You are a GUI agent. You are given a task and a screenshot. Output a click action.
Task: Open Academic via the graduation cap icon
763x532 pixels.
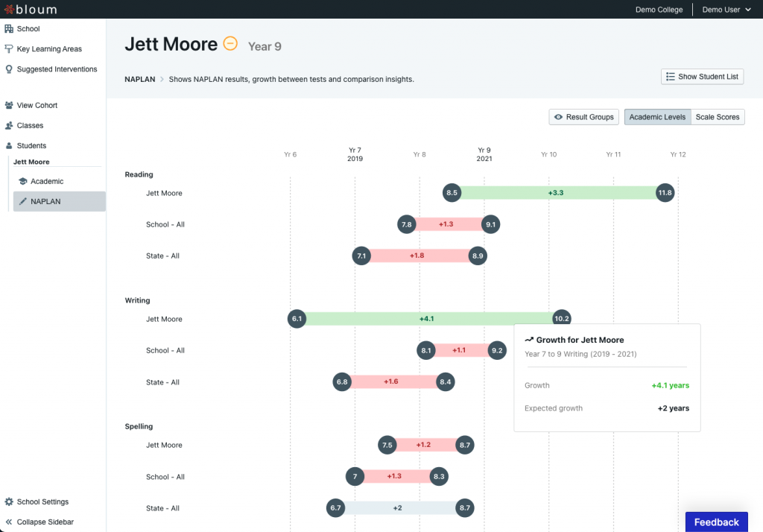pos(22,181)
